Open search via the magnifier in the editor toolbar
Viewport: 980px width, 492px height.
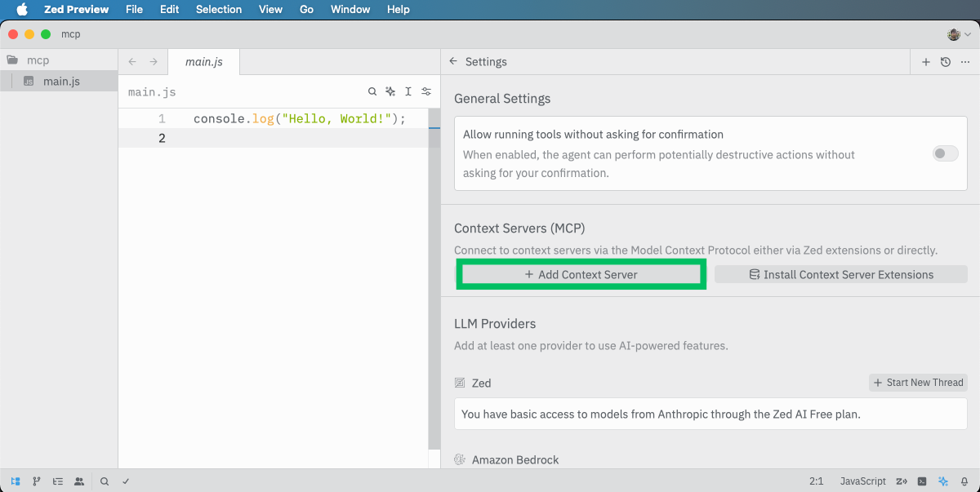click(x=372, y=91)
